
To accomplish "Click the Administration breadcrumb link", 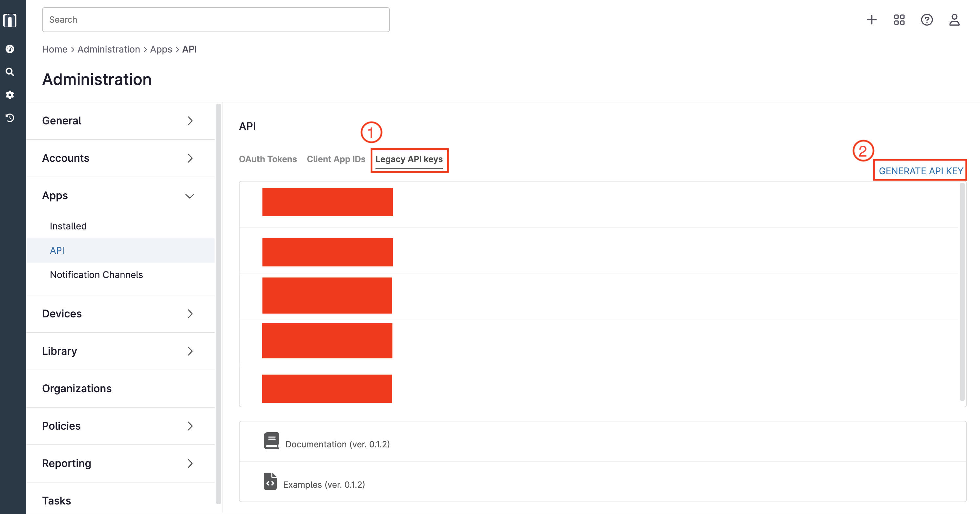I will [x=109, y=49].
